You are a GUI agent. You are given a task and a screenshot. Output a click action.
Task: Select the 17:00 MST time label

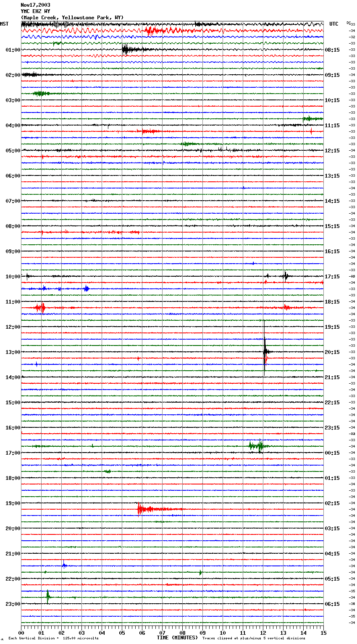click(x=13, y=453)
